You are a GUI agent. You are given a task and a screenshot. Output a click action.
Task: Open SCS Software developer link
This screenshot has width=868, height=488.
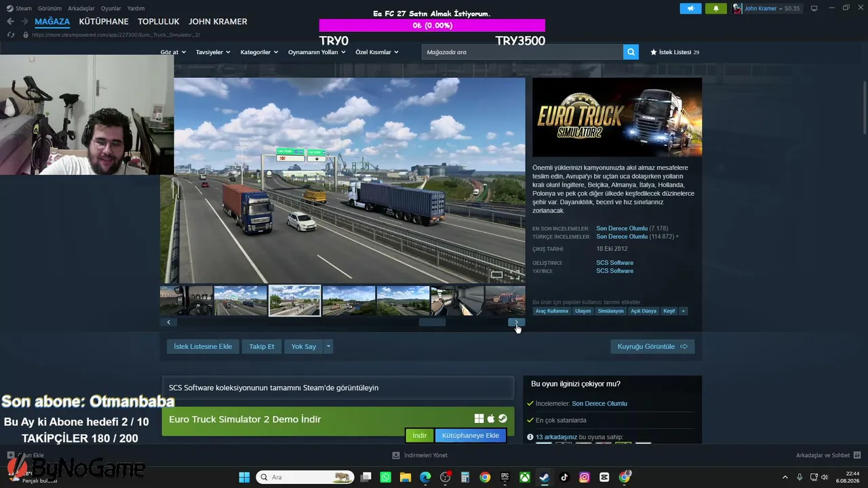(x=615, y=263)
